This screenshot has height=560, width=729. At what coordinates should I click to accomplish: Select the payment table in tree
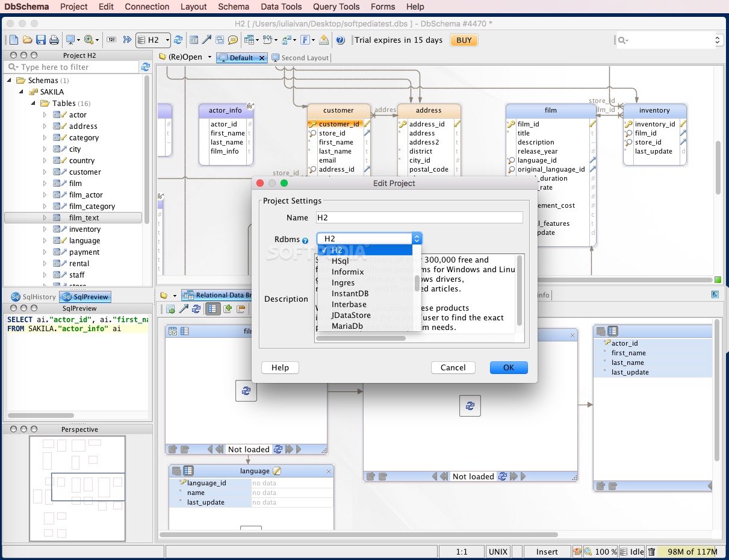coord(84,252)
